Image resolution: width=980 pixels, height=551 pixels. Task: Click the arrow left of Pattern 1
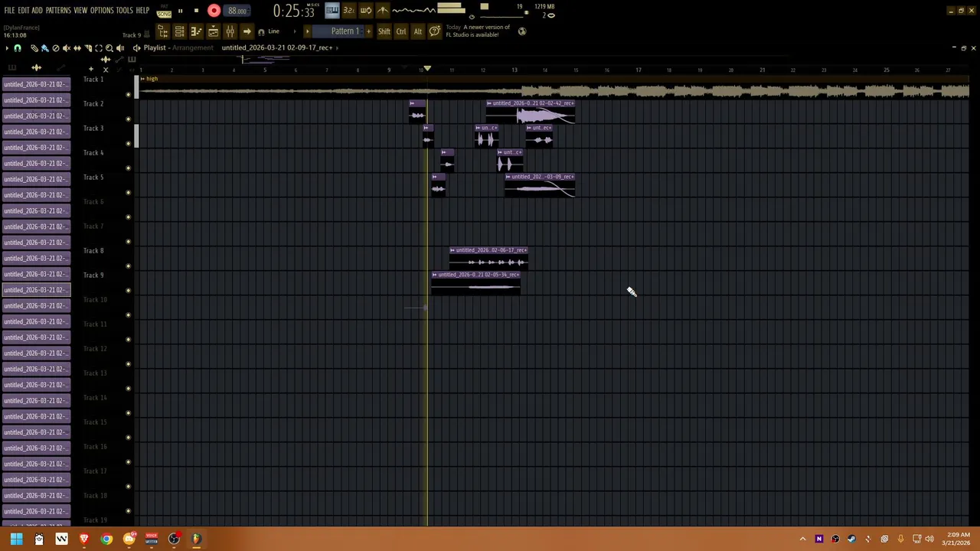(308, 31)
